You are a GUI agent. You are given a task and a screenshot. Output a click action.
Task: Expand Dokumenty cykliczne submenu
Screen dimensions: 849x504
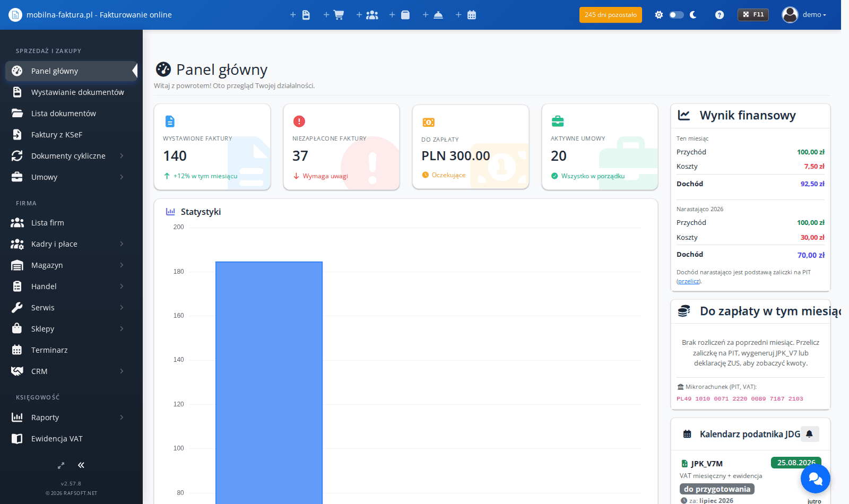(71, 156)
